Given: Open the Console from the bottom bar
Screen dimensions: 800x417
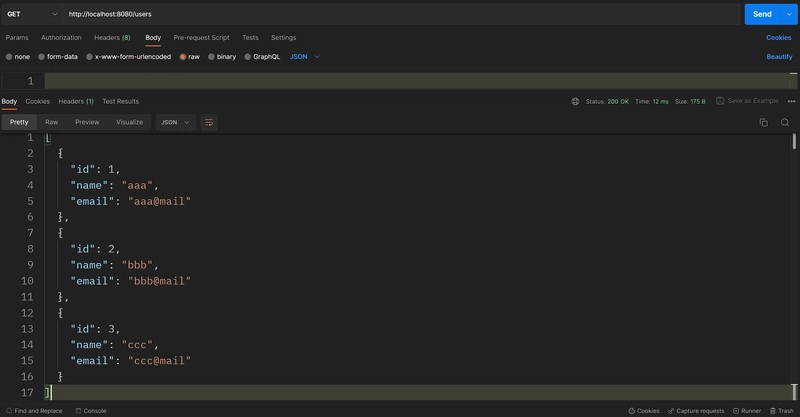Looking at the screenshot, I should click(91, 411).
